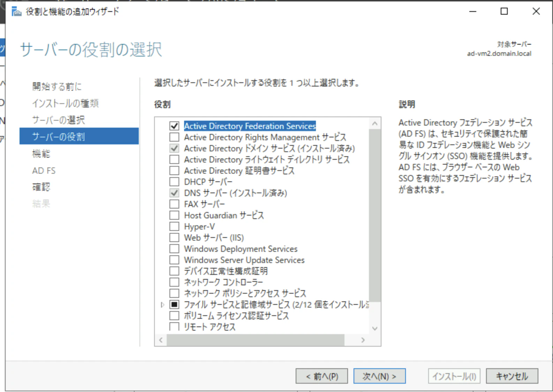Enable the DHCP サーバー role checkbox
553x392 pixels.
click(174, 182)
